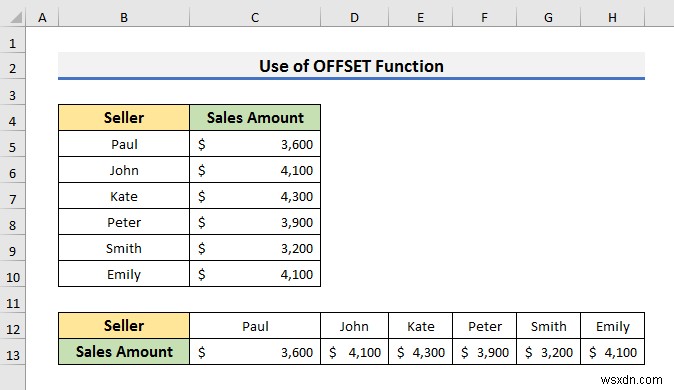Select the 3,600 cell in row 13
Image resolution: width=674 pixels, height=390 pixels.
(255, 352)
